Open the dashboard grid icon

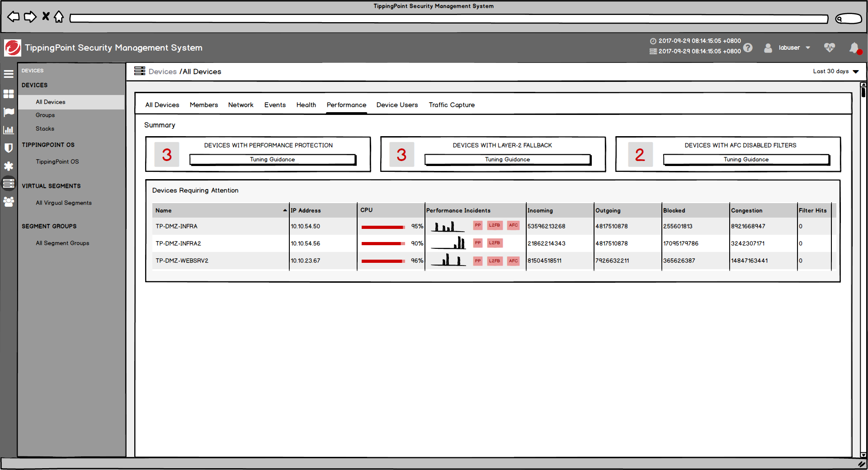point(9,94)
